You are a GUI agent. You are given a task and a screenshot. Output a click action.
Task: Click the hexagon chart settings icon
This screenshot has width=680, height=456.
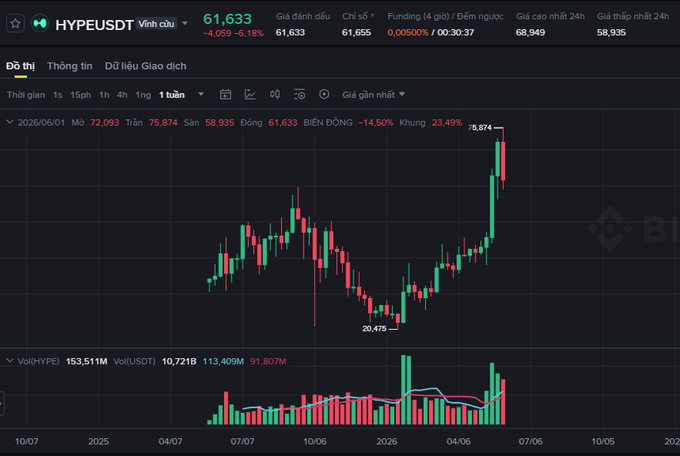pos(324,94)
